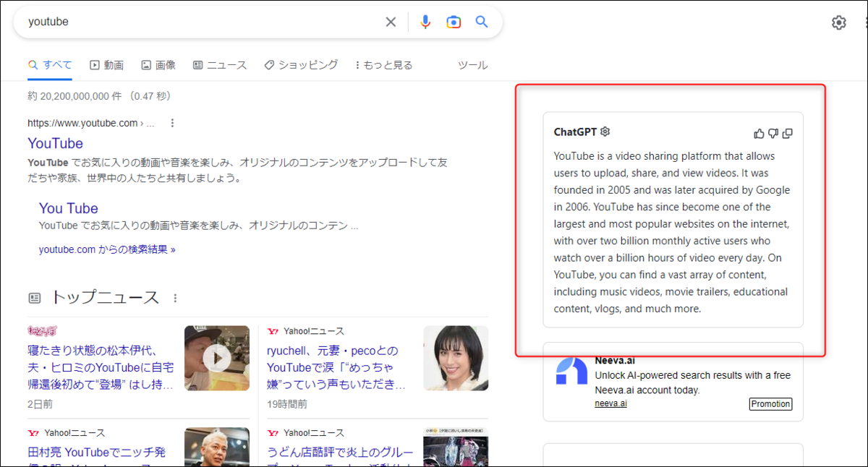The image size is (868, 467).
Task: Clear the search box with the X icon
Action: tap(391, 22)
